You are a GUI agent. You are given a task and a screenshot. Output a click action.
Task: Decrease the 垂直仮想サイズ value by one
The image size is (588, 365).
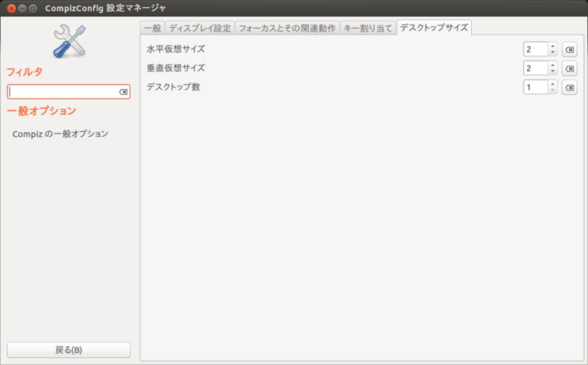click(553, 72)
